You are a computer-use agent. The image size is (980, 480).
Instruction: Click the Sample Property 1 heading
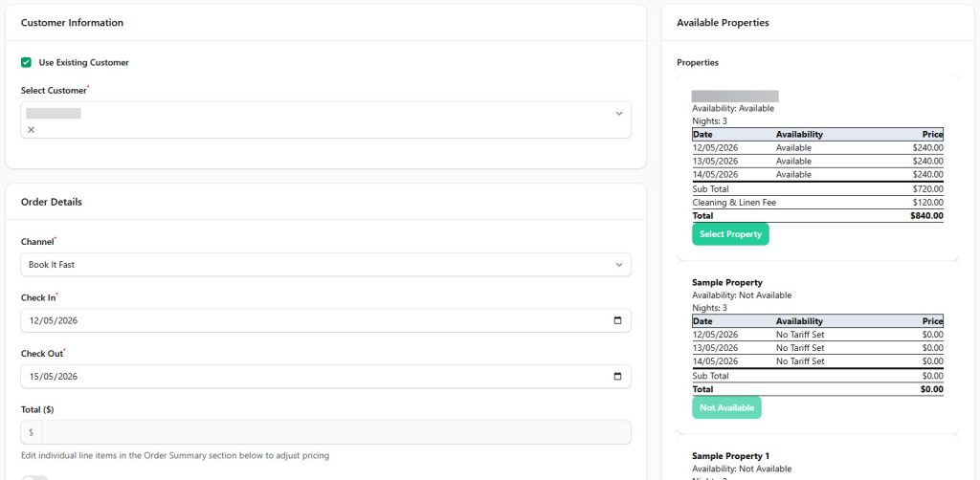(730, 456)
